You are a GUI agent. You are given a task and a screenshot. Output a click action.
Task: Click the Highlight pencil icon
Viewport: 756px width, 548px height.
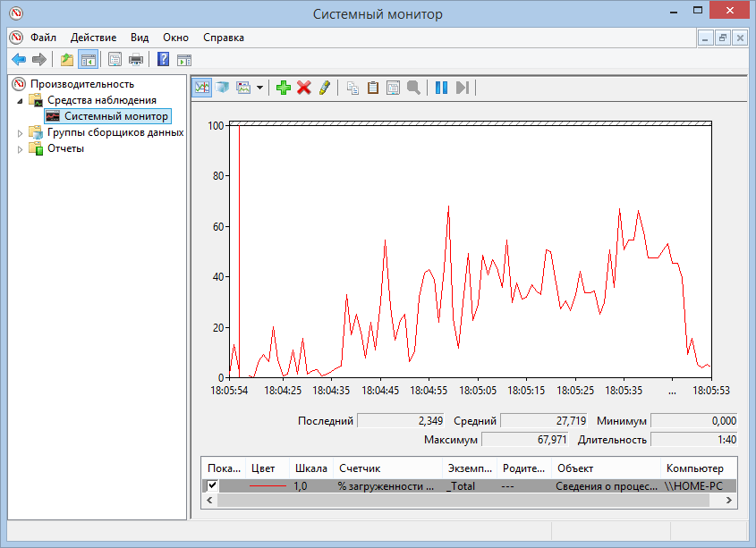tap(324, 88)
